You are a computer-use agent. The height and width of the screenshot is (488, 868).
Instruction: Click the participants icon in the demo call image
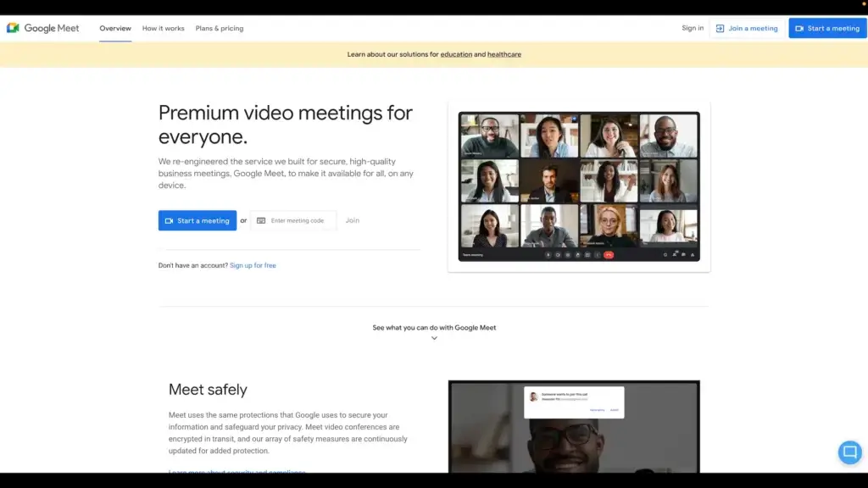676,254
